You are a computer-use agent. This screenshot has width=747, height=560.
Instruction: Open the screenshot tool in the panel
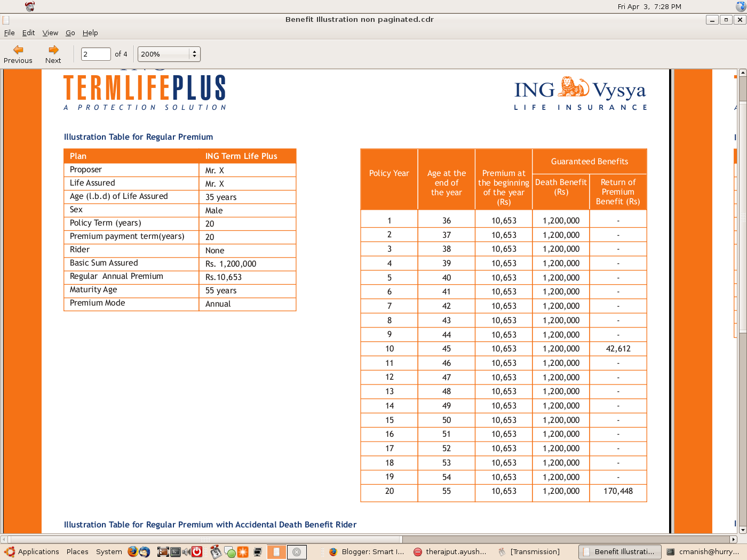click(x=163, y=551)
